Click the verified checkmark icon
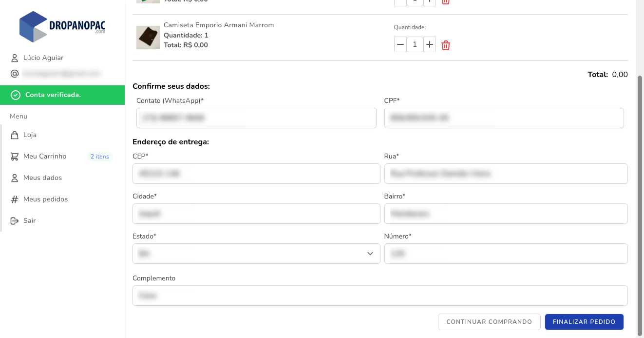This screenshot has width=644, height=338. [16, 95]
